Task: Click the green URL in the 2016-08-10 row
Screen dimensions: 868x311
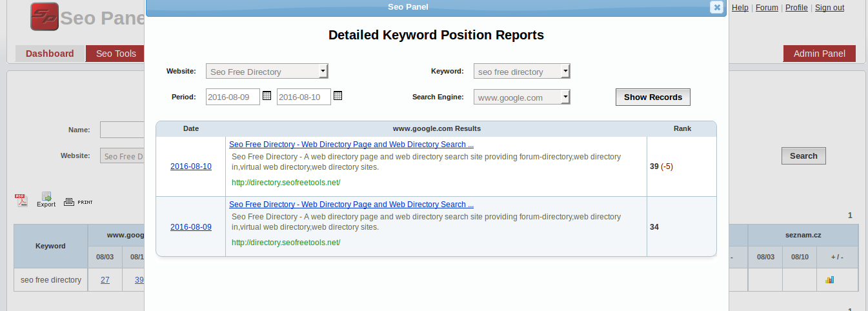Action: (286, 183)
